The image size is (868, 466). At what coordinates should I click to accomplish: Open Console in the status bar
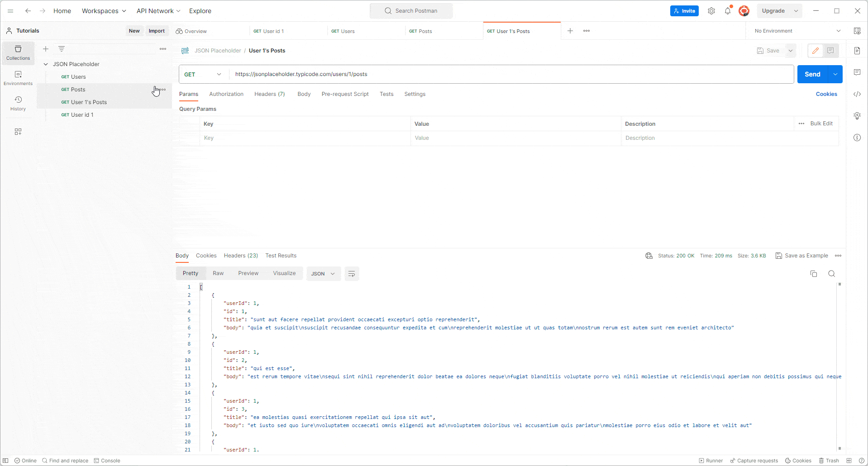click(107, 461)
